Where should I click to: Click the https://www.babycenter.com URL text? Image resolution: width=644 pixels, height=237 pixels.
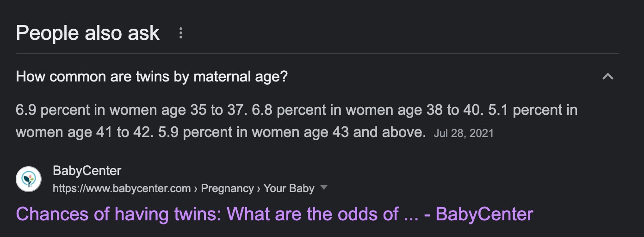pyautogui.click(x=122, y=188)
